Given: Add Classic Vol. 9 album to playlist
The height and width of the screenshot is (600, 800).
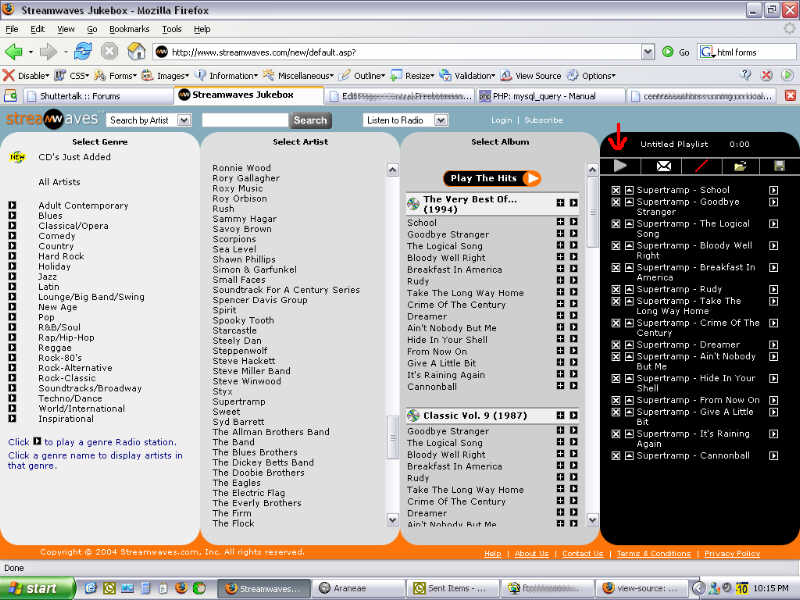Looking at the screenshot, I should [560, 415].
